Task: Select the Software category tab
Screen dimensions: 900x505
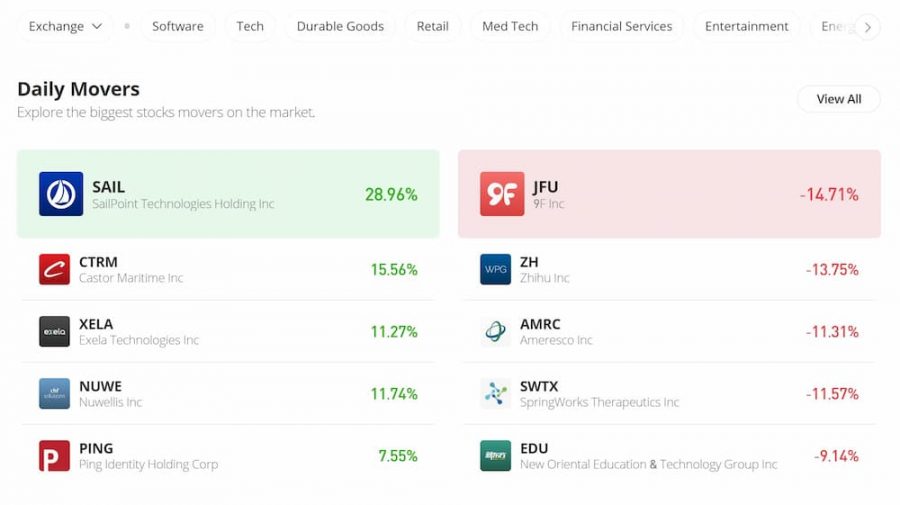Action: pos(178,26)
